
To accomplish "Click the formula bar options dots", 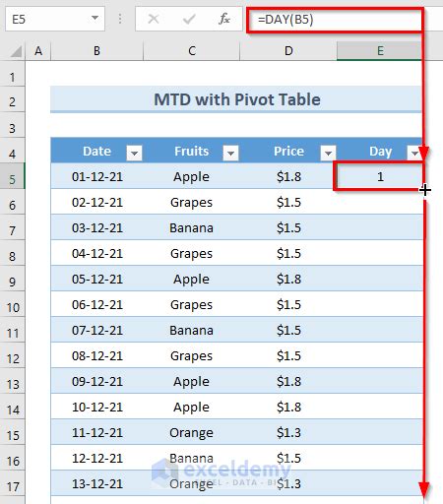I will 120,19.
